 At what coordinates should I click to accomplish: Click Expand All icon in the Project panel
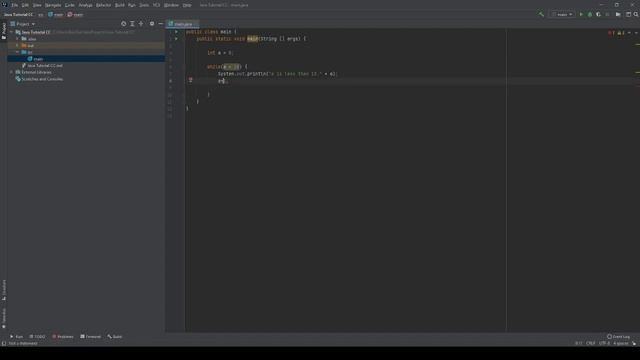132,24
